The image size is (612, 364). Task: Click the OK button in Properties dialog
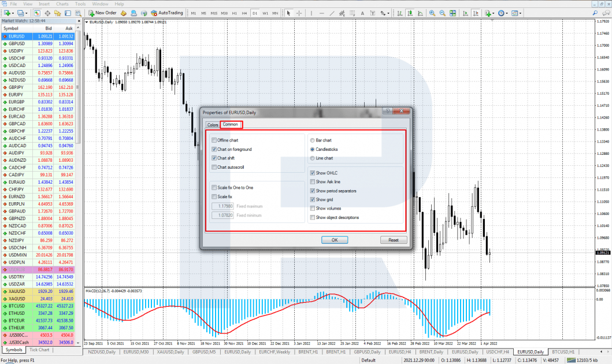click(x=335, y=240)
